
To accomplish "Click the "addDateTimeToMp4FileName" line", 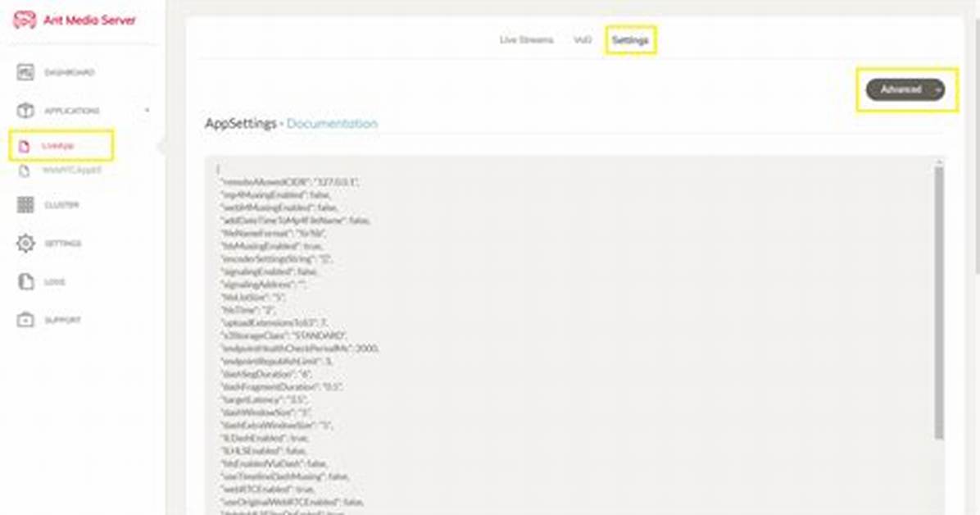I will tap(295, 221).
